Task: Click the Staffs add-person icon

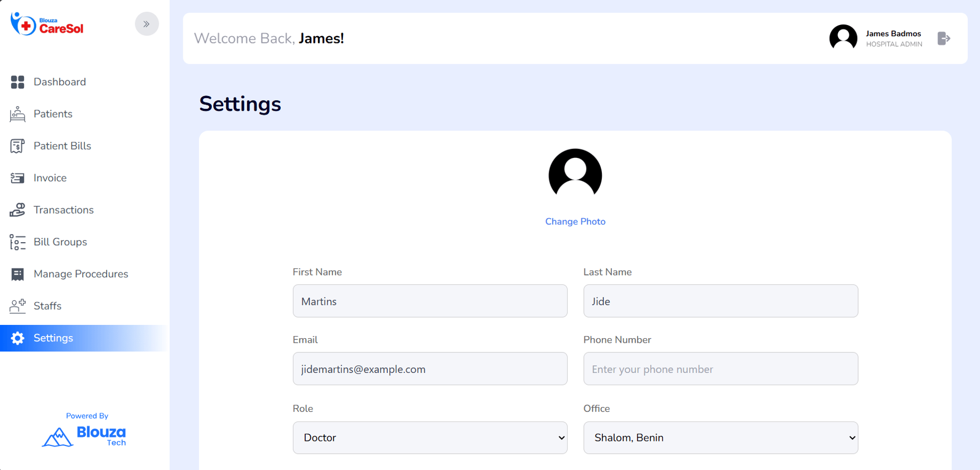Action: click(17, 306)
